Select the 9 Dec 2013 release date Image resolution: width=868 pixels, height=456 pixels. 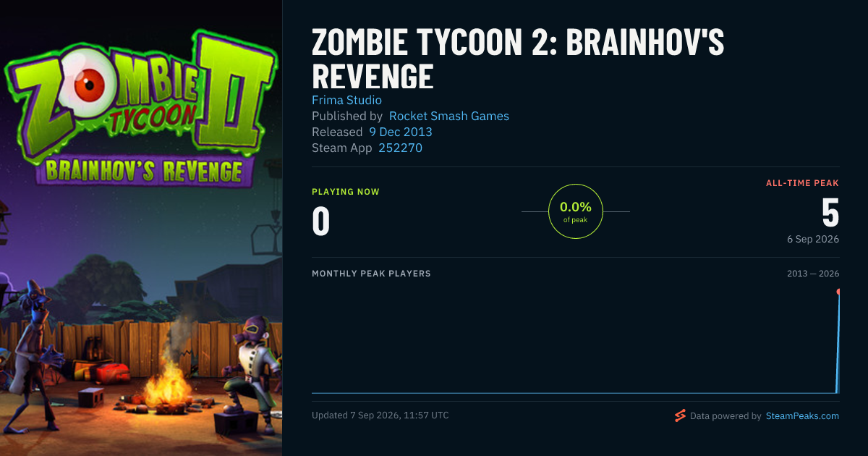pyautogui.click(x=401, y=132)
